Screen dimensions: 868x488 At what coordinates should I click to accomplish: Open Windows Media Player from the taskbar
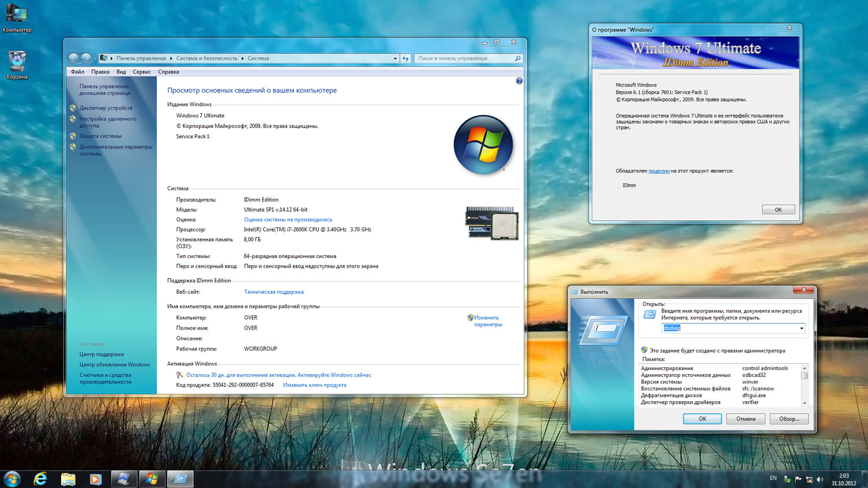pos(95,479)
